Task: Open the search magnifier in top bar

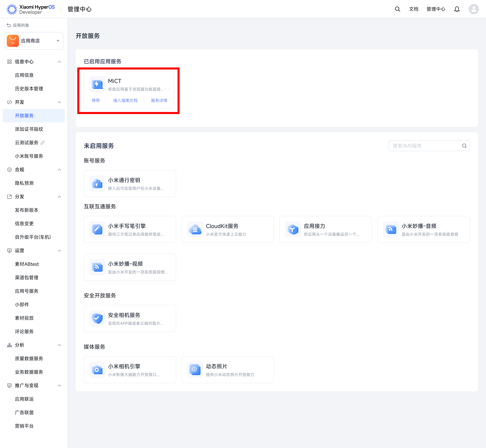Action: [397, 9]
